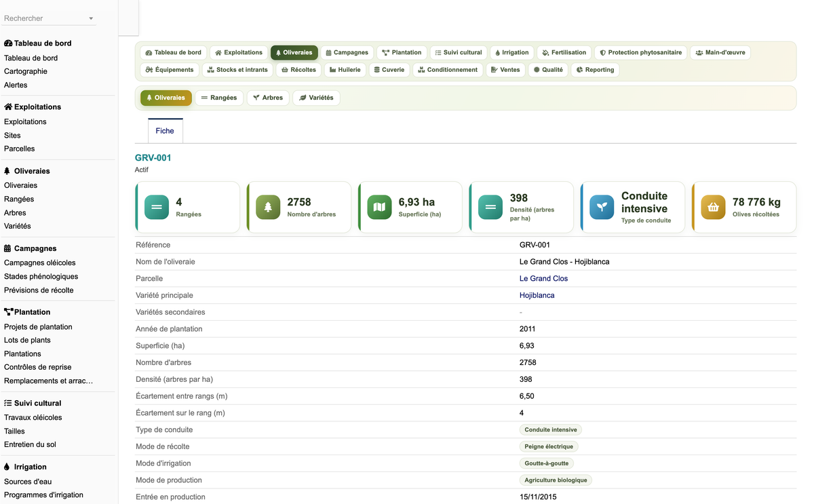
Task: Open Plantation in top navigation
Action: click(402, 52)
